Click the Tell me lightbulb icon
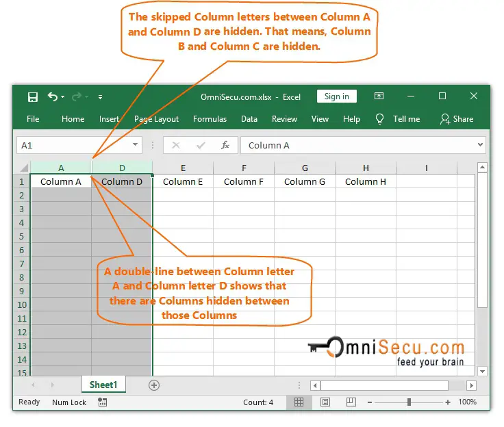This screenshot has height=427, width=504. (x=380, y=119)
